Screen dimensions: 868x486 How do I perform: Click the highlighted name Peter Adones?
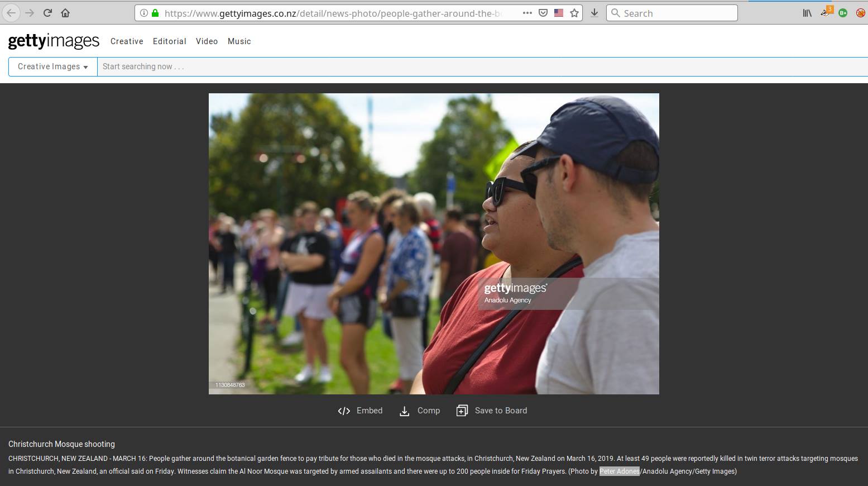620,471
